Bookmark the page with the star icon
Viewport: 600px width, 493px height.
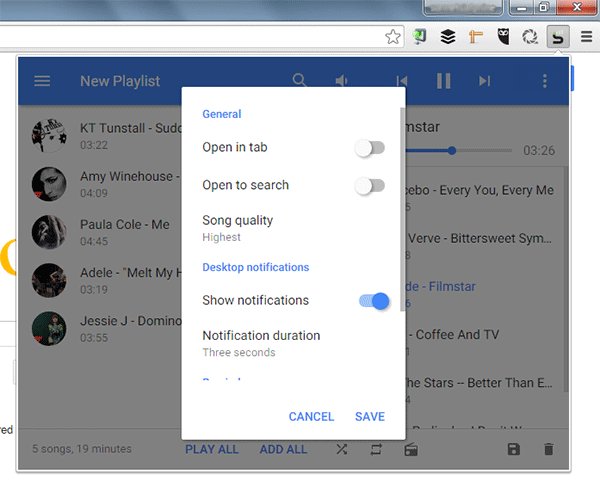pos(393,37)
